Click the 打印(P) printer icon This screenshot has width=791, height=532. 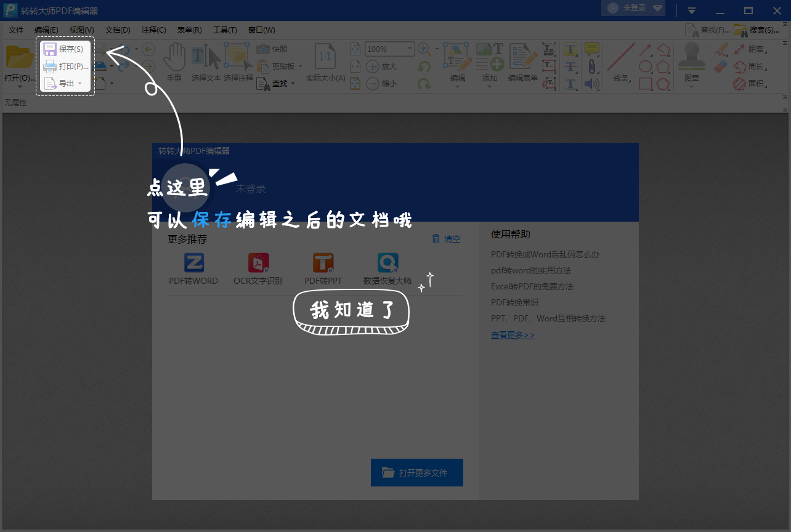click(x=50, y=66)
